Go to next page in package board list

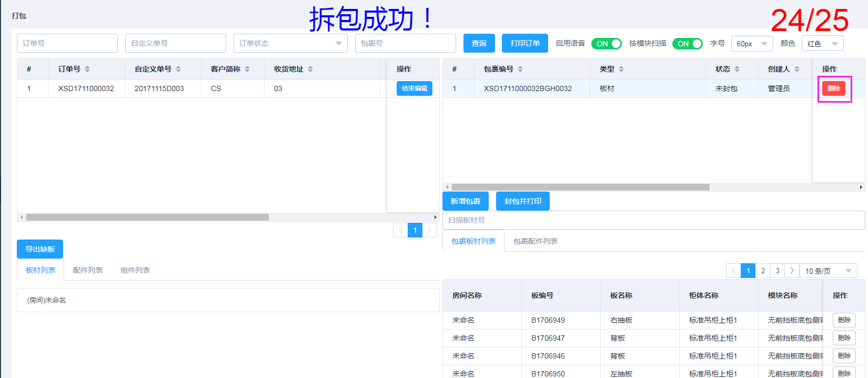tap(792, 271)
